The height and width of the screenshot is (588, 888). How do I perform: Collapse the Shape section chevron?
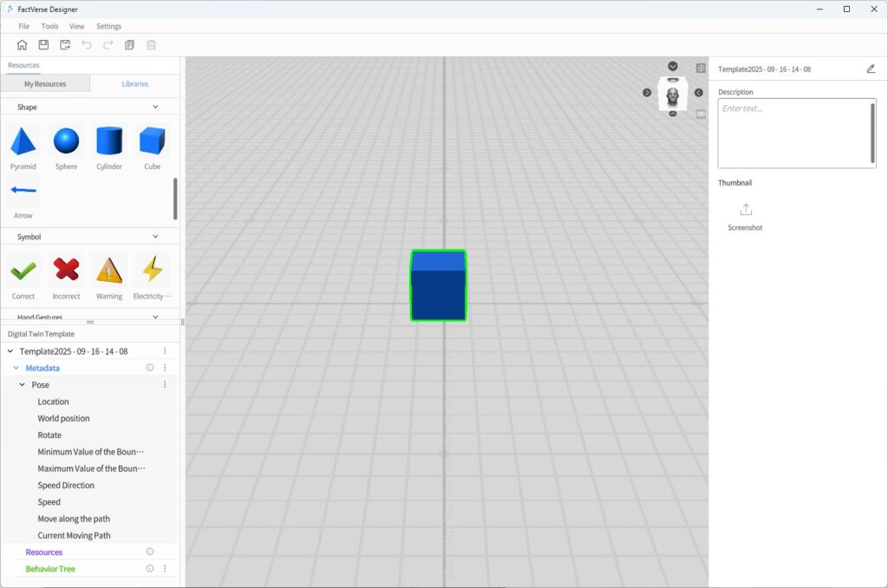click(x=155, y=108)
